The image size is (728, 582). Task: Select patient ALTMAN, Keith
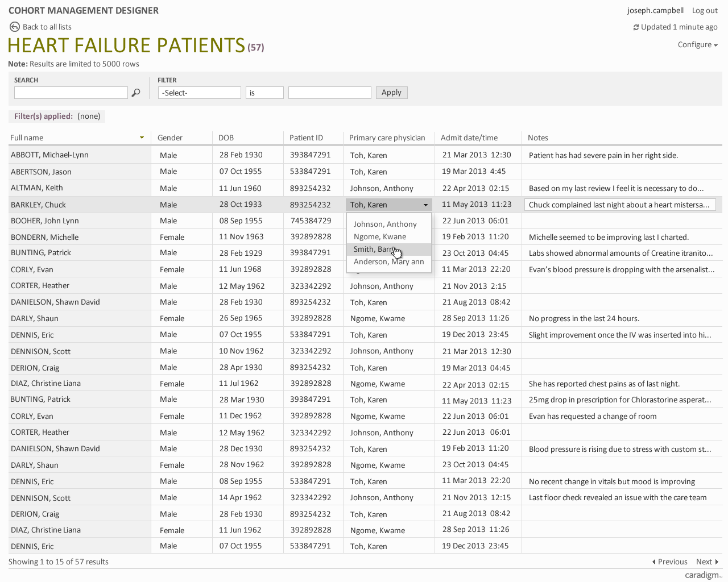tap(37, 188)
